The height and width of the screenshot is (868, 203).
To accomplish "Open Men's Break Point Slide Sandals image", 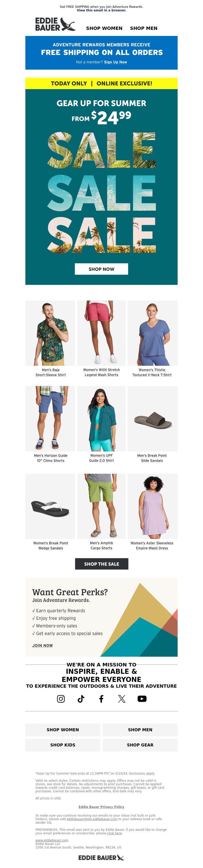I will [152, 419].
